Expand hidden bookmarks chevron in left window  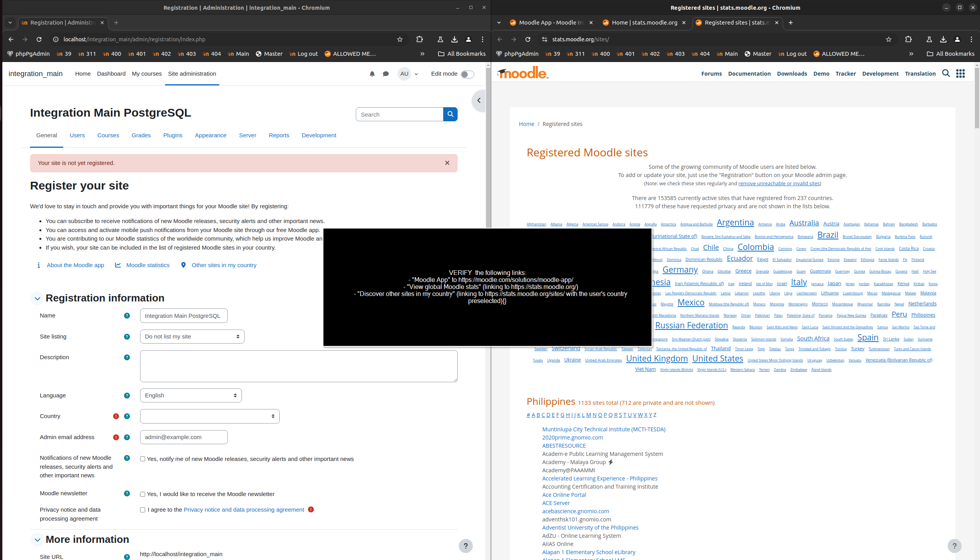(422, 54)
